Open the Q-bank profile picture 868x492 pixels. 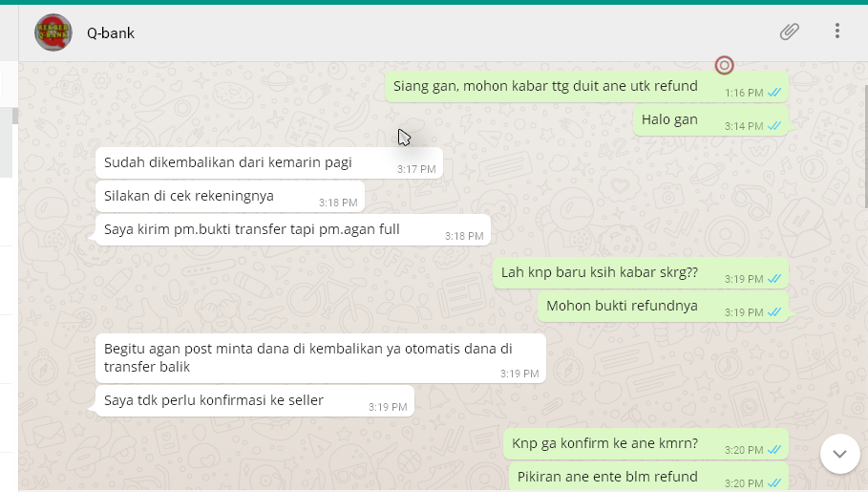53,32
